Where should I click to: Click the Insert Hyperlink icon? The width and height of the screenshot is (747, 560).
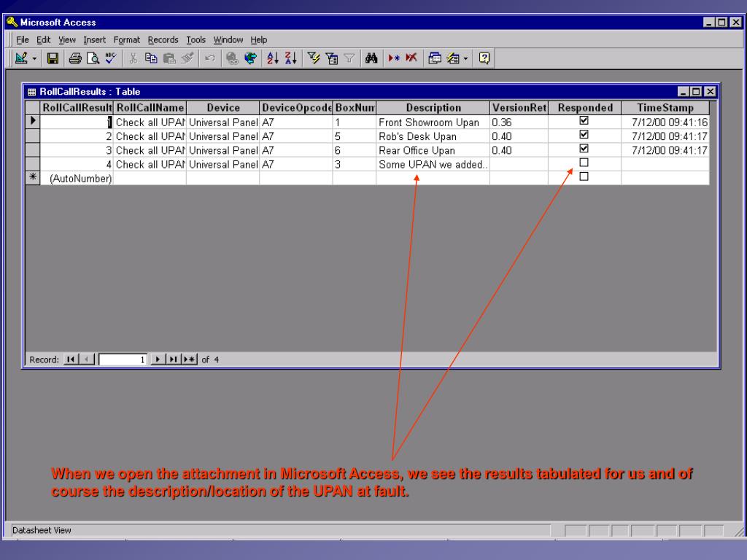click(232, 58)
